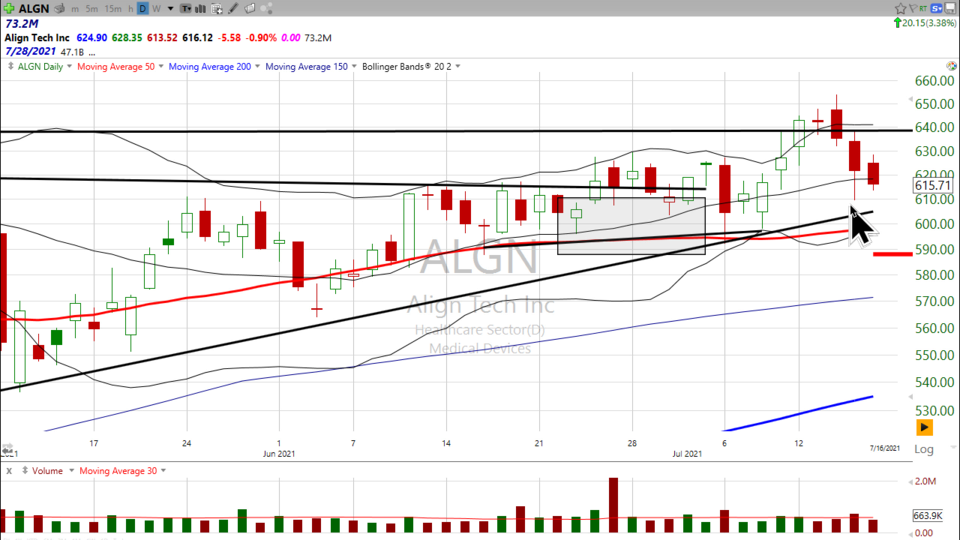
Task: Click the notes tag icon
Action: coord(250,9)
